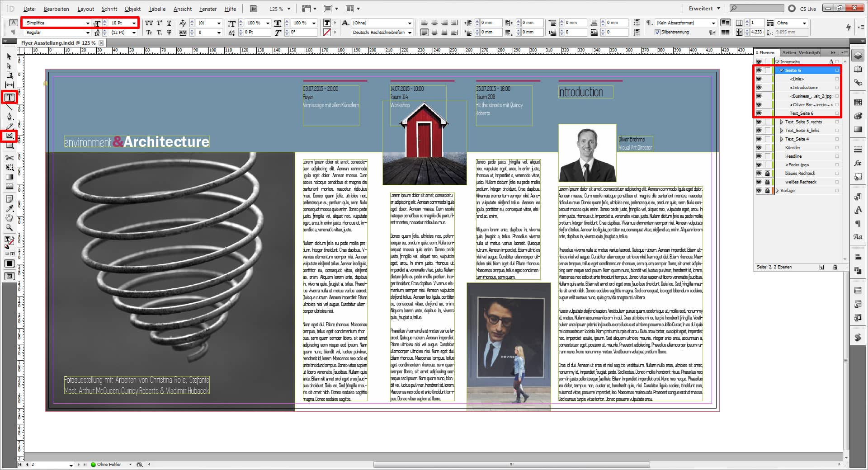
Task: Uncheck the Silbentrennung checkbox
Action: point(657,32)
